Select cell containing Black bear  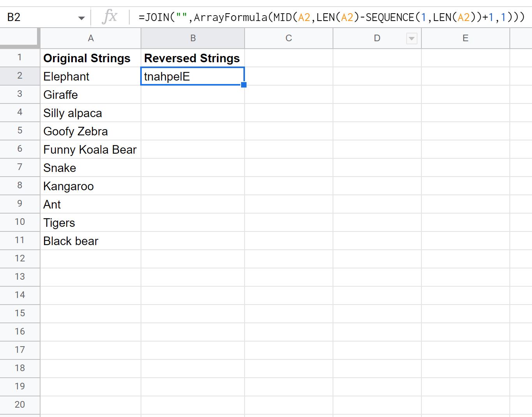point(90,241)
